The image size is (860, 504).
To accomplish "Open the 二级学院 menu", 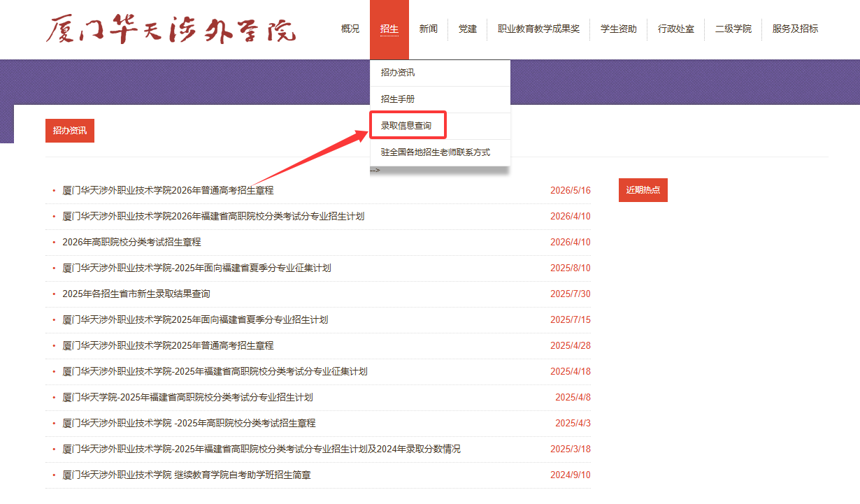I will (x=733, y=29).
